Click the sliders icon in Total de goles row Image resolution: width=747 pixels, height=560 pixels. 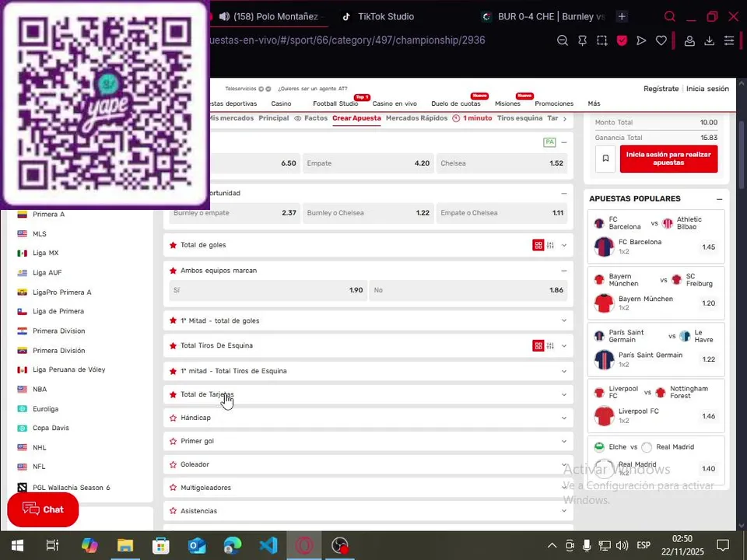click(x=550, y=245)
